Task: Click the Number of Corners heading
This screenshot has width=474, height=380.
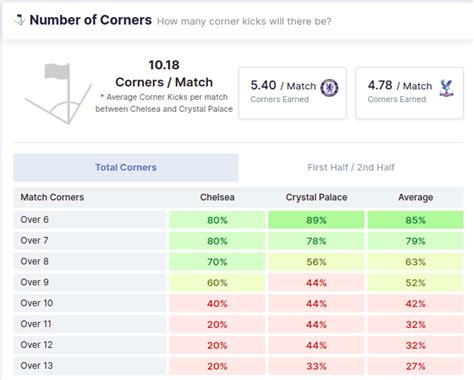Action: (91, 20)
